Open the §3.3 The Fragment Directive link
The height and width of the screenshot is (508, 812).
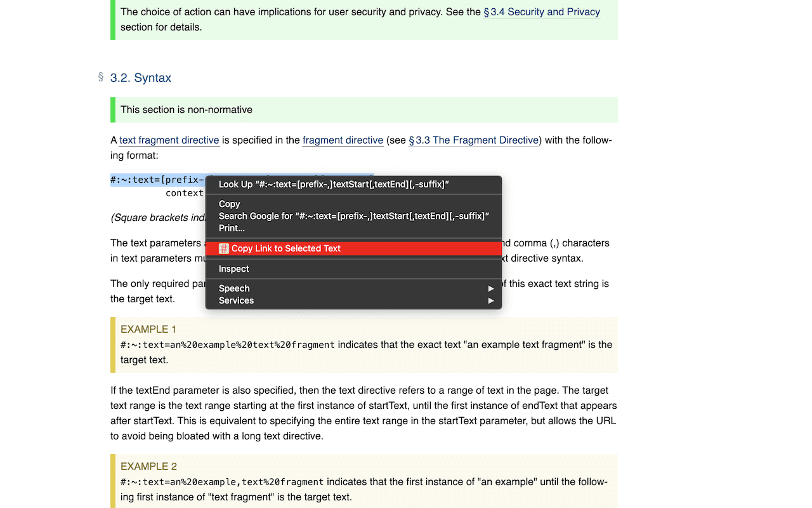(473, 140)
